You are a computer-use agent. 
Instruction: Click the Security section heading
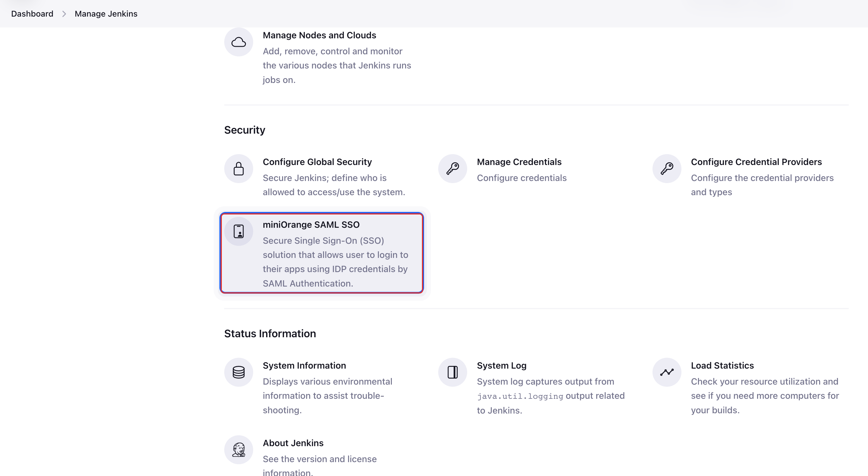point(244,130)
